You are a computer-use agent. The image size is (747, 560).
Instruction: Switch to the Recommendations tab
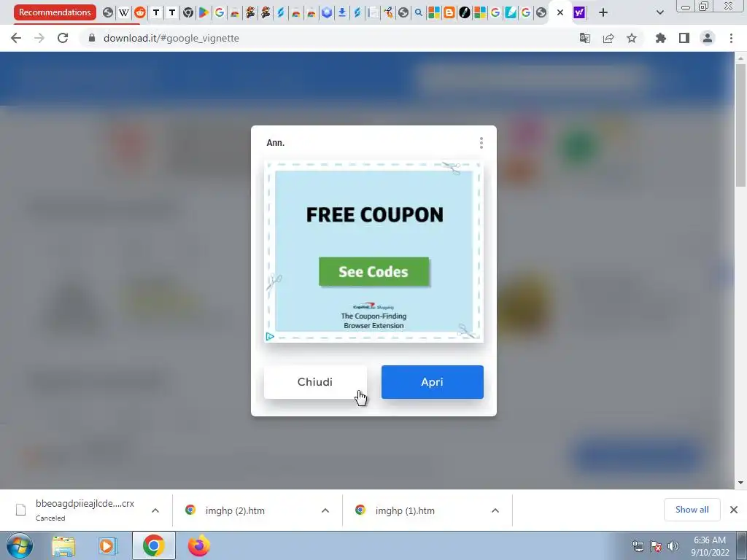point(55,12)
